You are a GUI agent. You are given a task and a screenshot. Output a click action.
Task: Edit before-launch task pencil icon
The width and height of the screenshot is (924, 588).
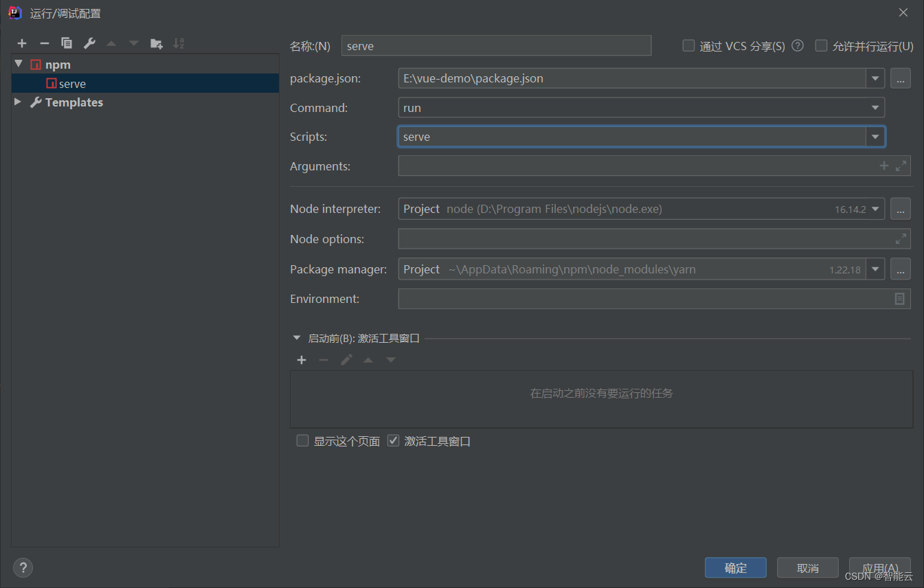[346, 360]
